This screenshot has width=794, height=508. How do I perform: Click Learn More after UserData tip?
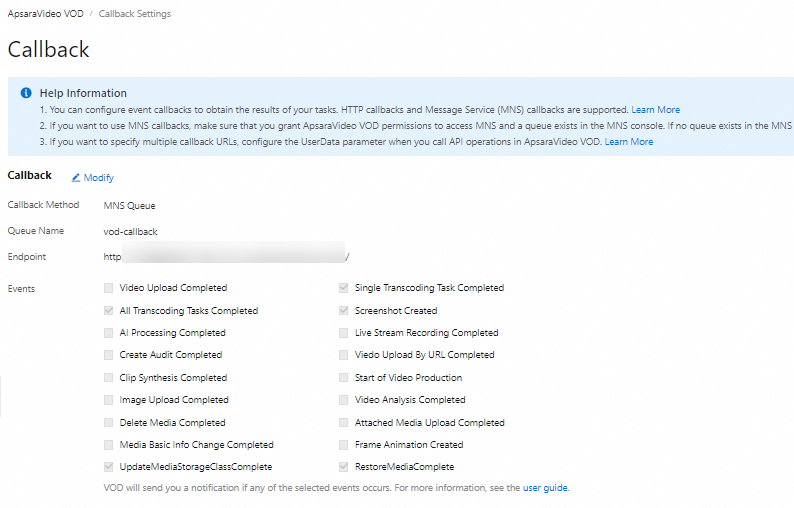tap(628, 142)
